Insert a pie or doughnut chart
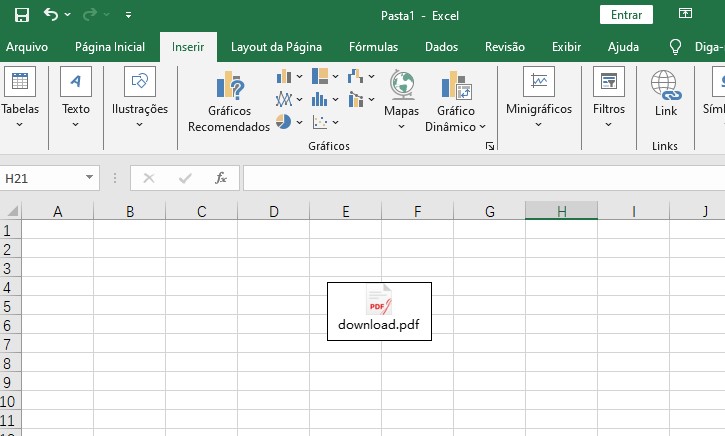 coord(283,122)
